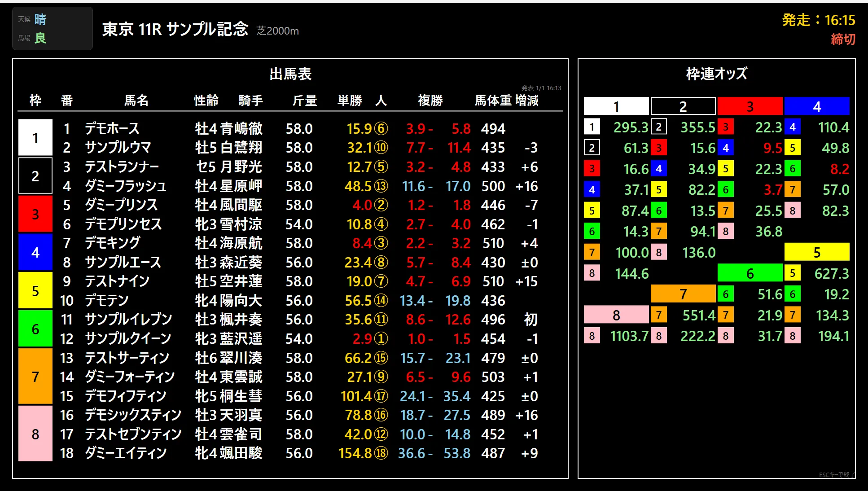
Task: Click the red frame 3 header in bracket odds
Action: click(750, 106)
